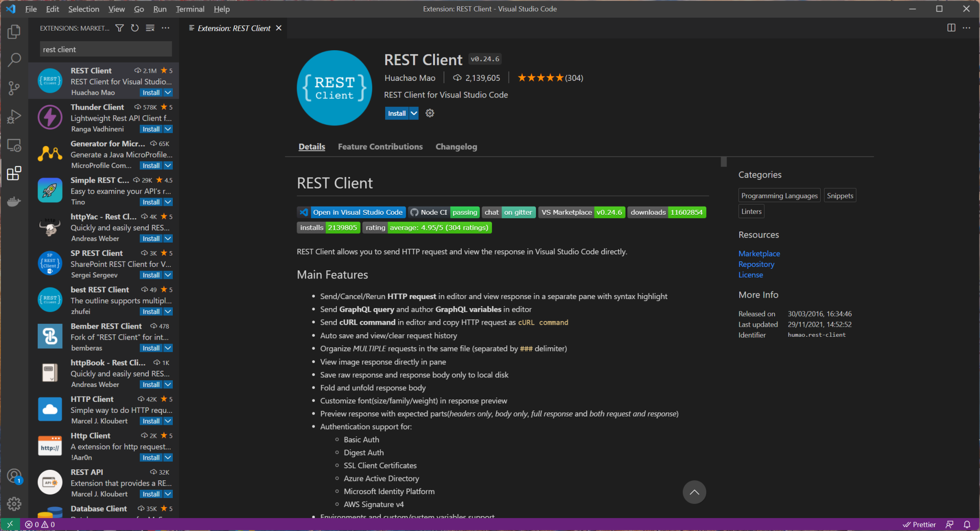Click the scroll-to-top chevron button
Screen dimensions: 980x531
click(x=694, y=492)
